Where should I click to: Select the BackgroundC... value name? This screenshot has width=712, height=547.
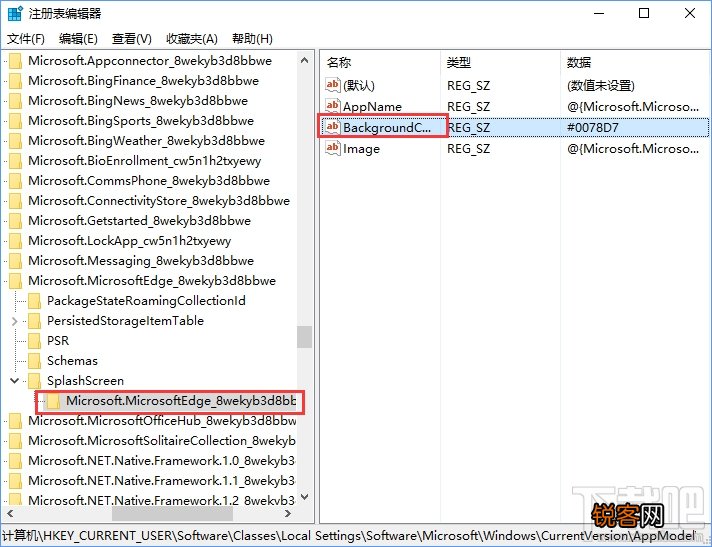[387, 128]
